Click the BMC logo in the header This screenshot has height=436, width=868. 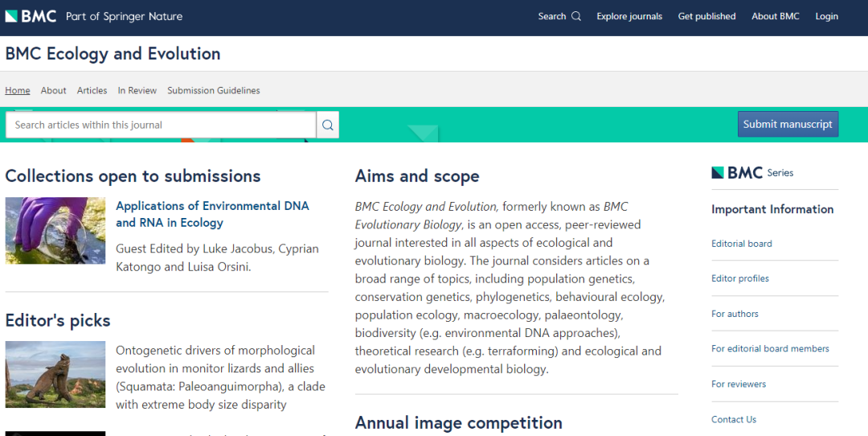(x=31, y=16)
